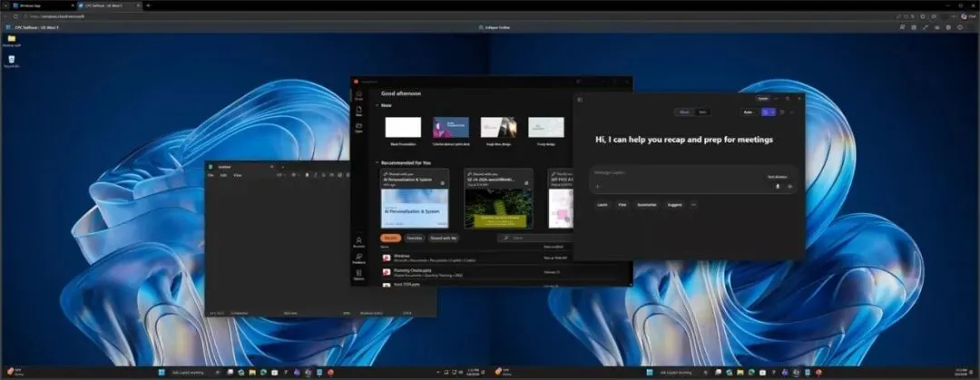The width and height of the screenshot is (980, 380).
Task: Open the Edit menu in Notepad
Action: point(224,175)
